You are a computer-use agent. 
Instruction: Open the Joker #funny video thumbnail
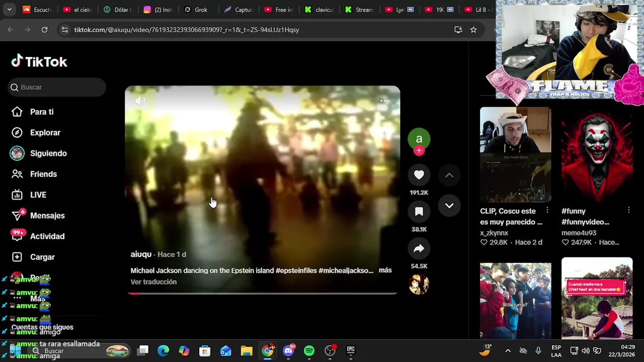tap(597, 154)
